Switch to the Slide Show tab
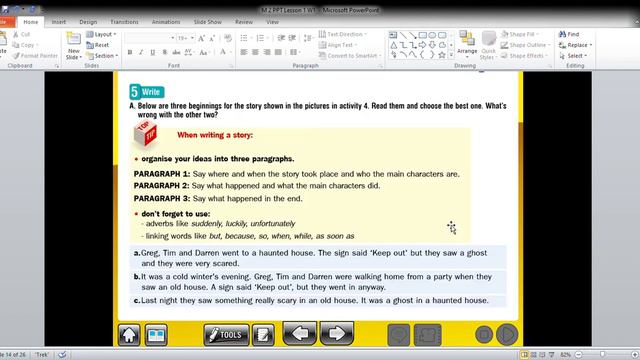640x360 pixels. [207, 22]
